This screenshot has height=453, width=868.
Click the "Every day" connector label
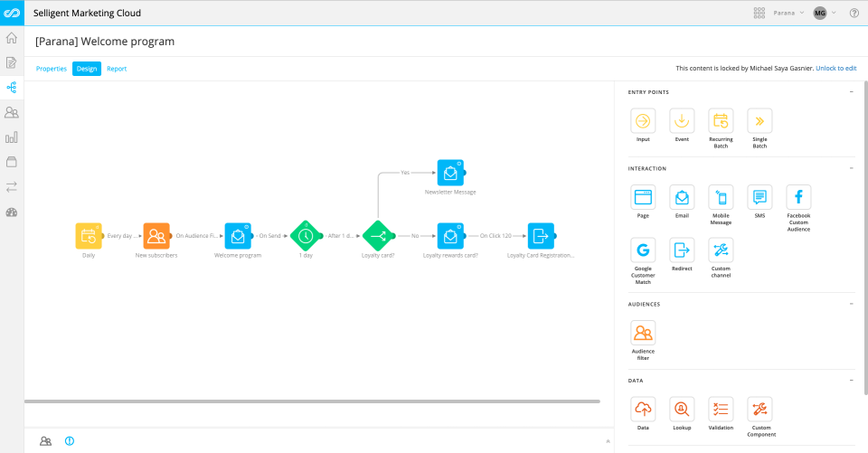point(121,236)
